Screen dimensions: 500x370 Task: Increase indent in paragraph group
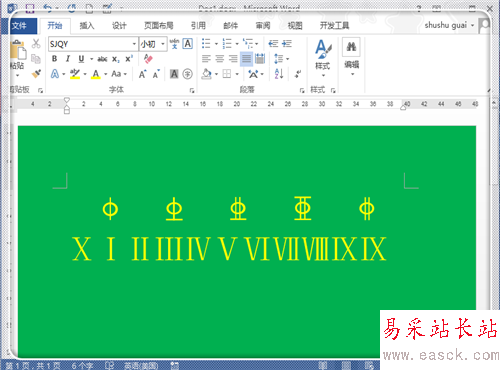tap(287, 44)
